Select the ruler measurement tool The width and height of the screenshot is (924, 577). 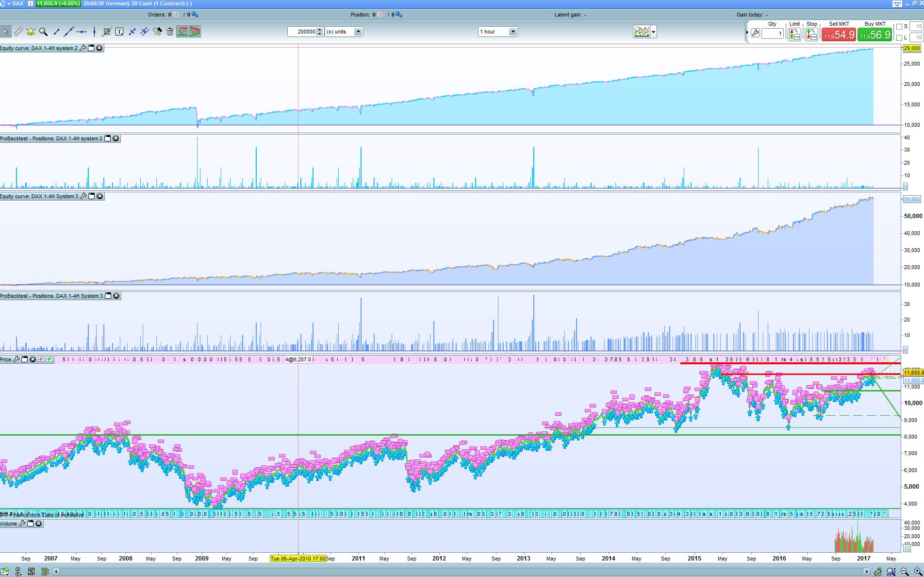tap(18, 32)
